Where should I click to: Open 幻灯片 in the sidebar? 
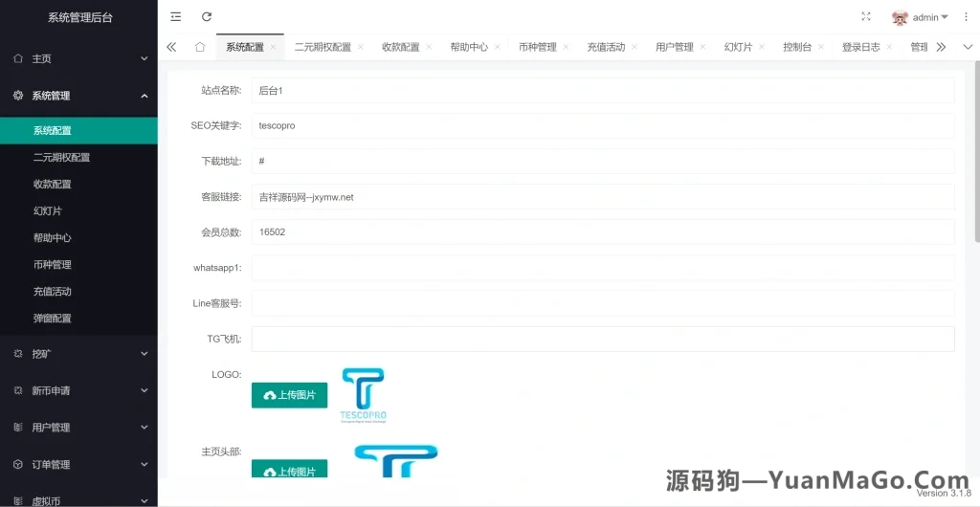[x=78, y=211]
